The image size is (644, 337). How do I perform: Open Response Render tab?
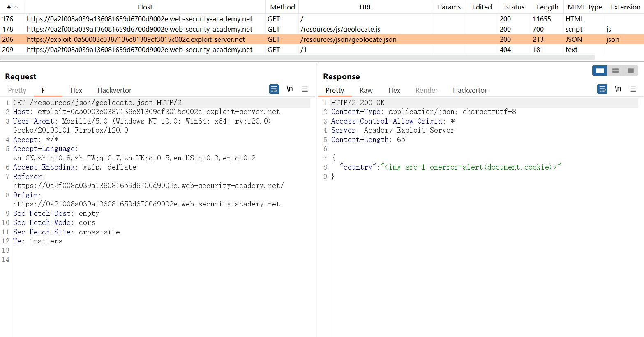click(x=426, y=90)
